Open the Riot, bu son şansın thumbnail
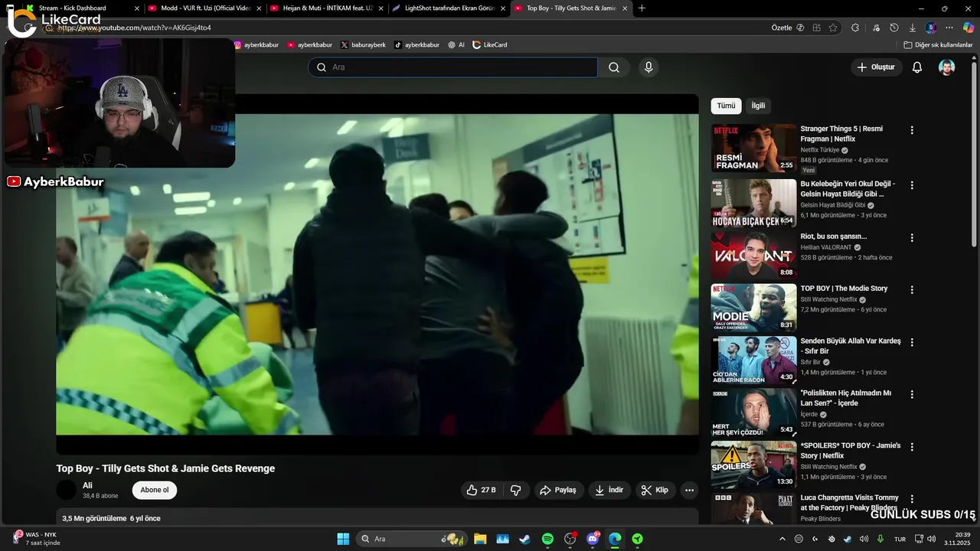The image size is (980, 551). [753, 256]
